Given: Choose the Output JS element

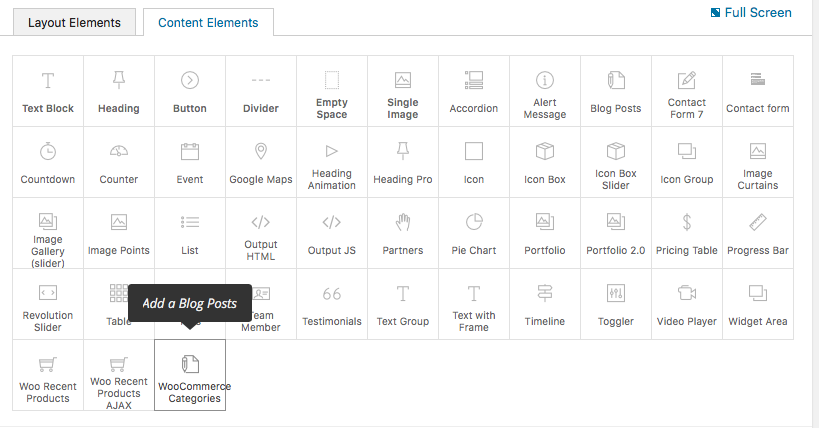Looking at the screenshot, I should click(x=332, y=234).
